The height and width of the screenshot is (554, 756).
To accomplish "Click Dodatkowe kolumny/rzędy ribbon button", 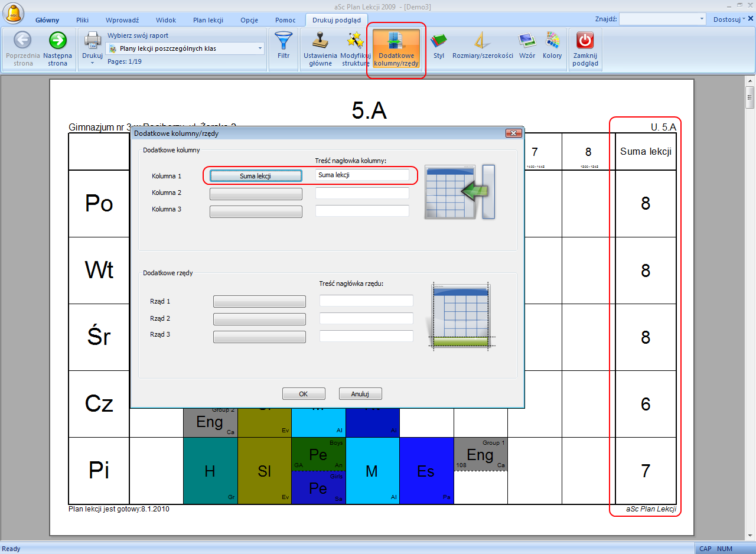I will (x=396, y=49).
